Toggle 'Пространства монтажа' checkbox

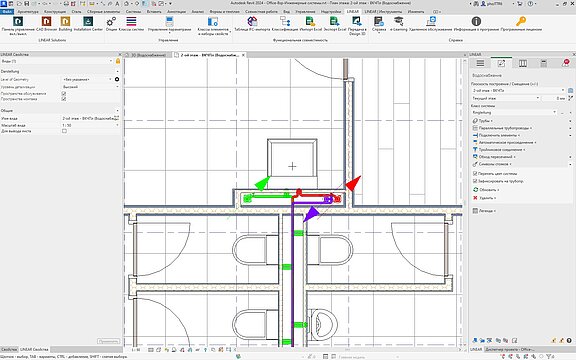[x=64, y=99]
